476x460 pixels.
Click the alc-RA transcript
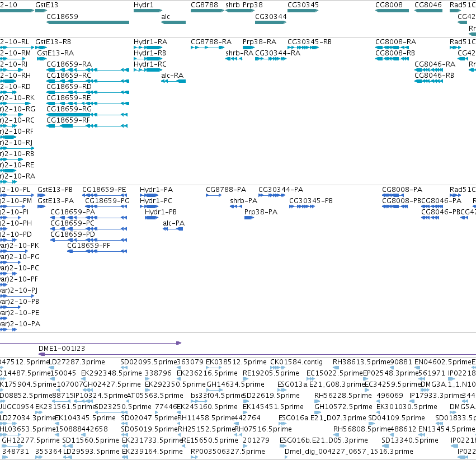click(x=173, y=81)
